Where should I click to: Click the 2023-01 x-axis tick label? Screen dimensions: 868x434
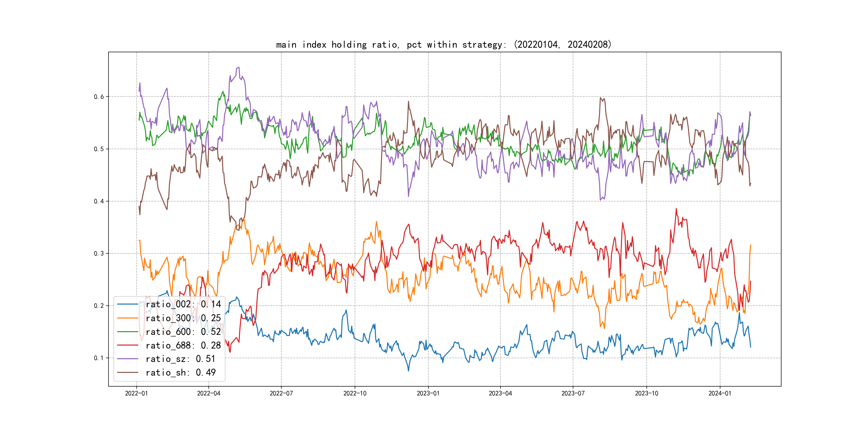click(428, 393)
